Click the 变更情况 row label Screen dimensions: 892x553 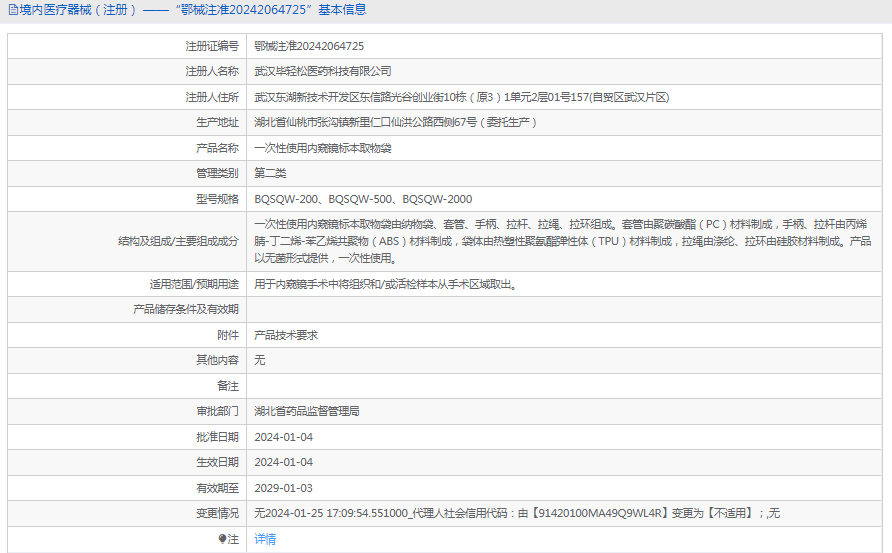coord(217,513)
